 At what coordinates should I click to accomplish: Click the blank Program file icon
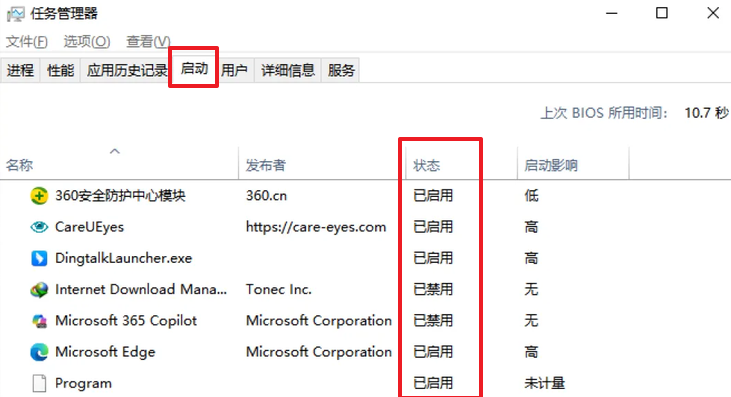39,383
